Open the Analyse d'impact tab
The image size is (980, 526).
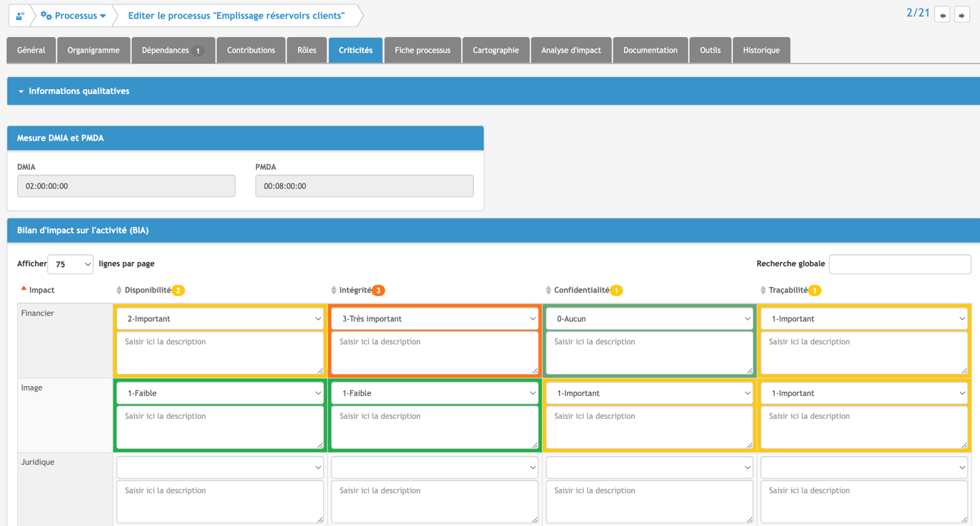click(571, 50)
